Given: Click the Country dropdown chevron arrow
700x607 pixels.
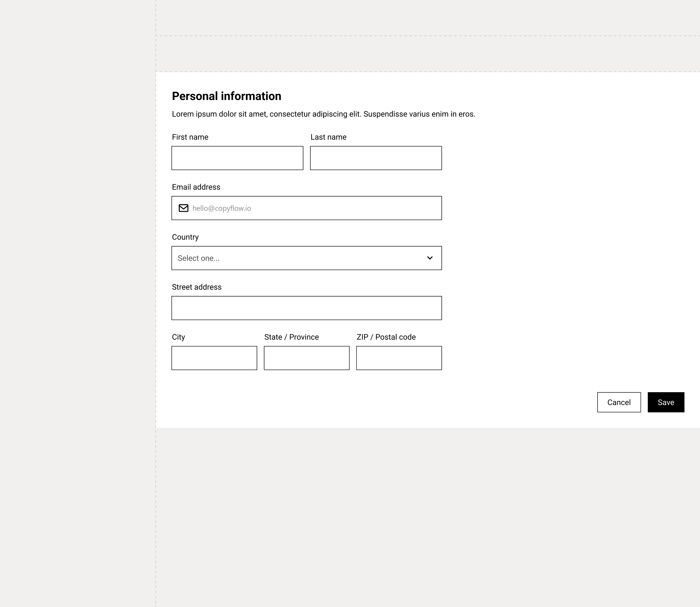Looking at the screenshot, I should coord(430,258).
